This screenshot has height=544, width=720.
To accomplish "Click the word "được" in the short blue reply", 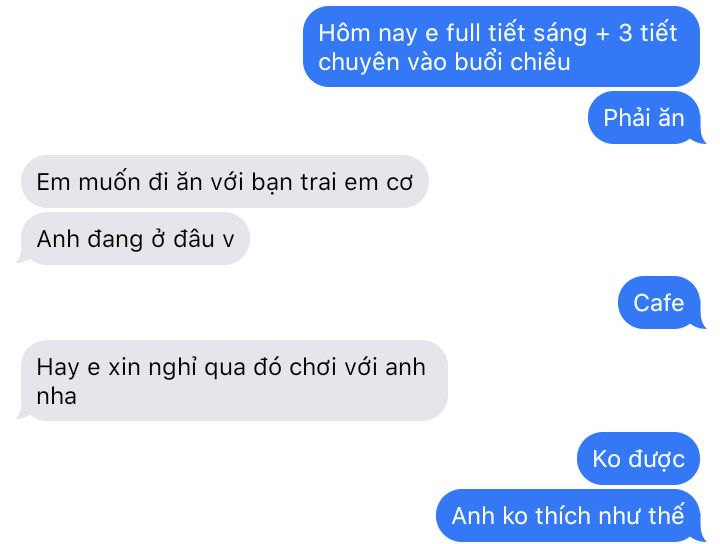I will coord(657,459).
